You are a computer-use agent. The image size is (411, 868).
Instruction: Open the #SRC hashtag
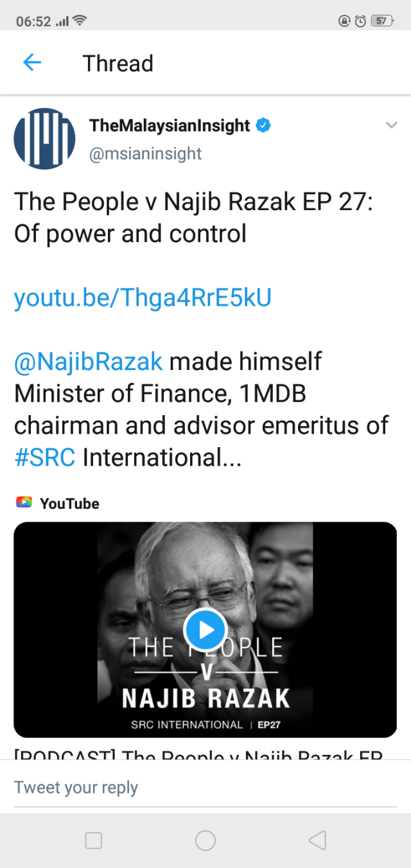point(44,457)
